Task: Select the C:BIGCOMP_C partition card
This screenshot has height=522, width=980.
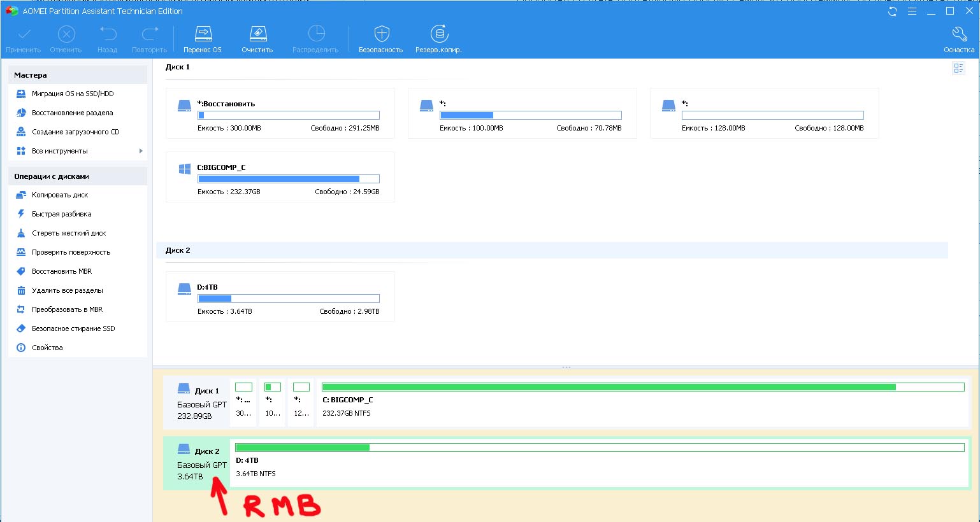Action: point(280,177)
